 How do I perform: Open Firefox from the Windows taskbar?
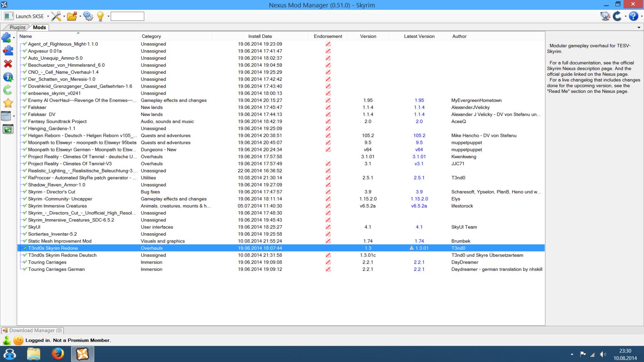pos(58,354)
